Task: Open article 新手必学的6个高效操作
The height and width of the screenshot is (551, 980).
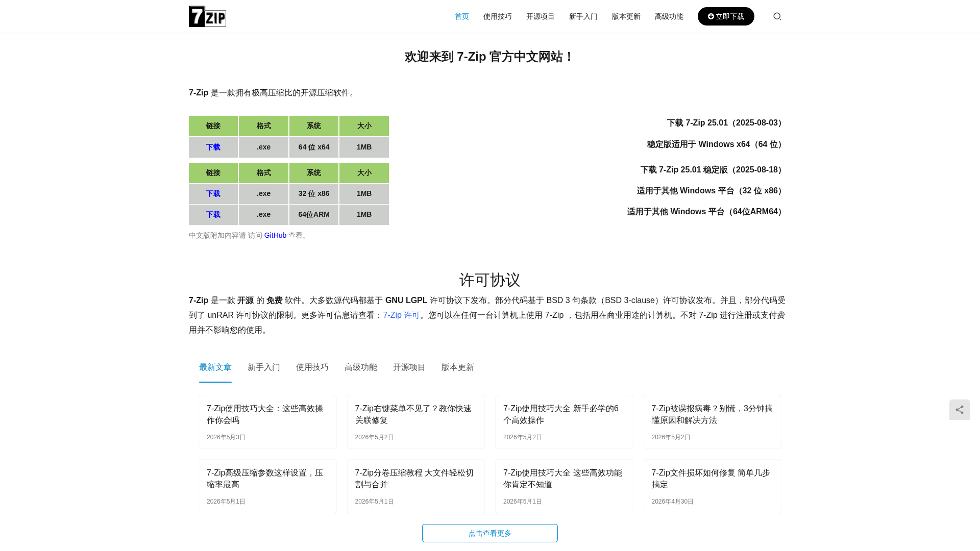Action: click(561, 414)
